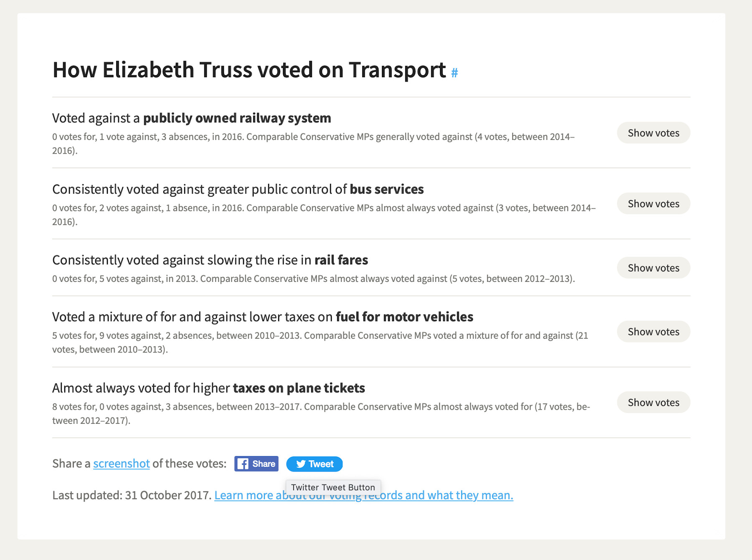Click the Twitter Tweet button
The image size is (752, 560).
[x=314, y=464]
